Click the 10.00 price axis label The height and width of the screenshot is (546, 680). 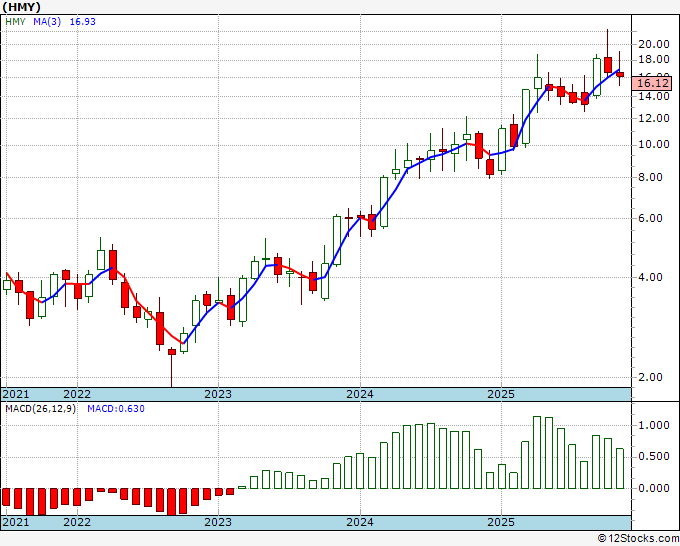coord(654,144)
